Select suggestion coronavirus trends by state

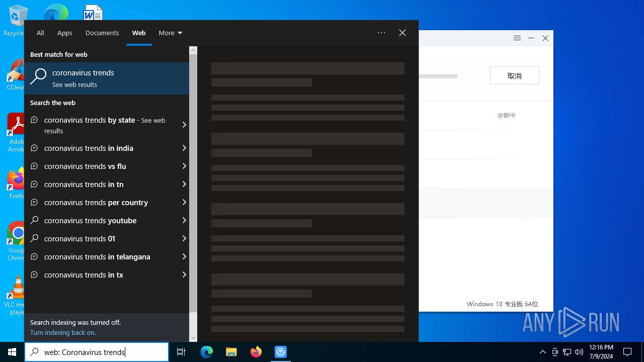tap(102, 125)
